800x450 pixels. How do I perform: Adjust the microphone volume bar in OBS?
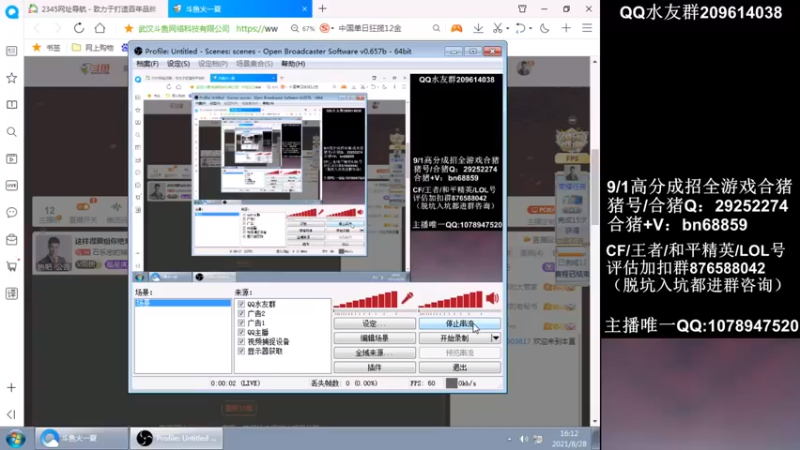(365, 300)
